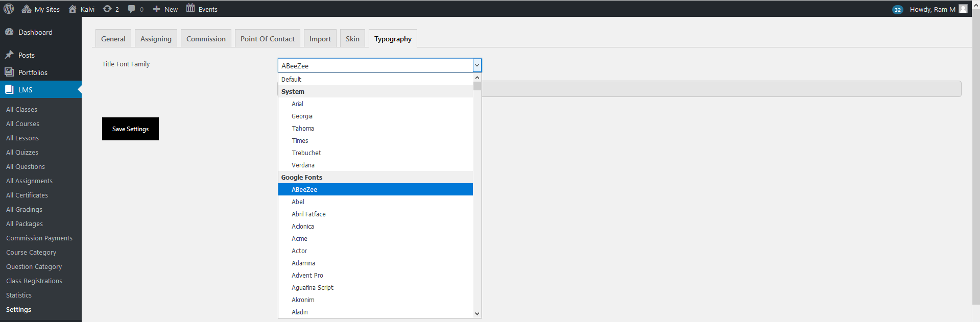The width and height of the screenshot is (980, 322).
Task: Switch to the Point Of Contact tab
Action: pos(268,38)
